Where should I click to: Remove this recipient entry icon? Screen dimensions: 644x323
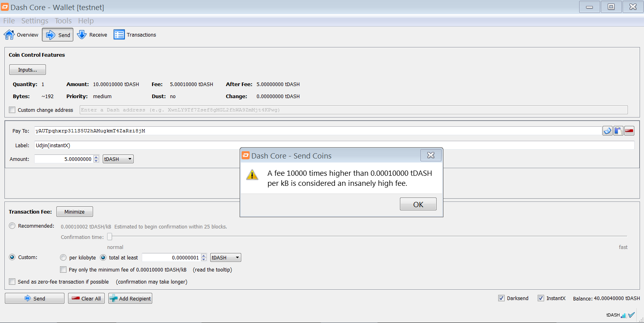coord(629,131)
